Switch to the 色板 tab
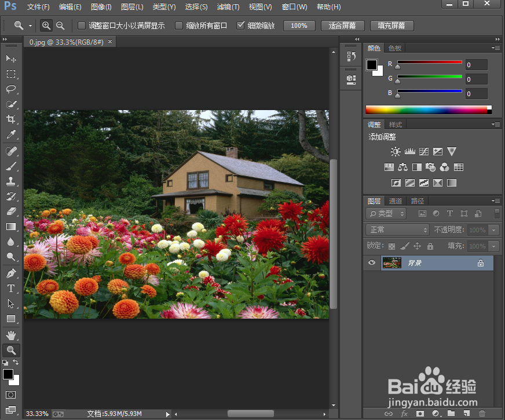Image resolution: width=505 pixels, height=420 pixels. coord(395,48)
